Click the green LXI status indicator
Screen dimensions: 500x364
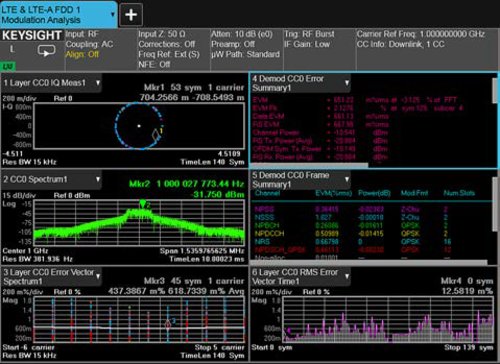8,66
